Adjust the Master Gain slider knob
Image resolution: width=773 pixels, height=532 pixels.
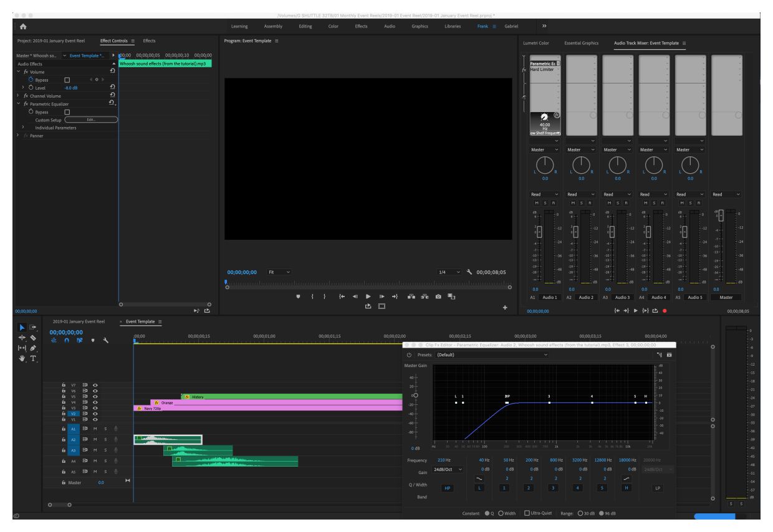coord(416,395)
